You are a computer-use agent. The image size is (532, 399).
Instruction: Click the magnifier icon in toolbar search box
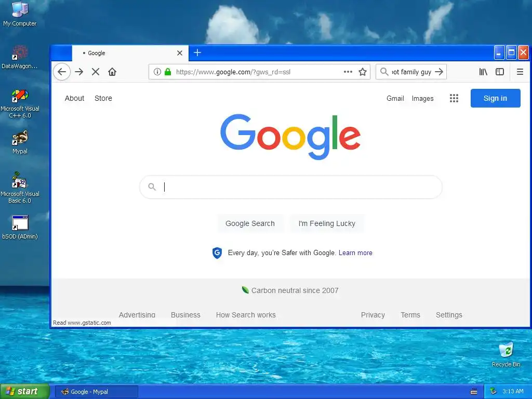point(384,72)
